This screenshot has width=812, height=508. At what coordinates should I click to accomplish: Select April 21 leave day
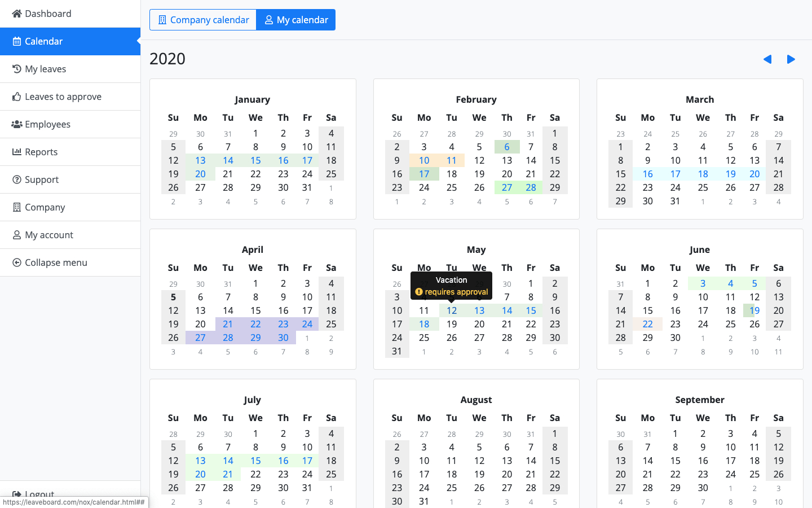228,324
